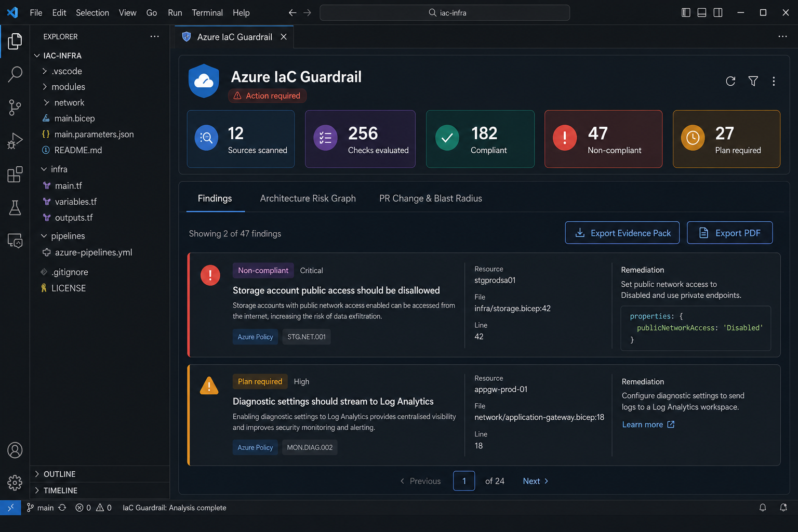
Task: Refresh the Guardrail analysis
Action: coord(730,81)
